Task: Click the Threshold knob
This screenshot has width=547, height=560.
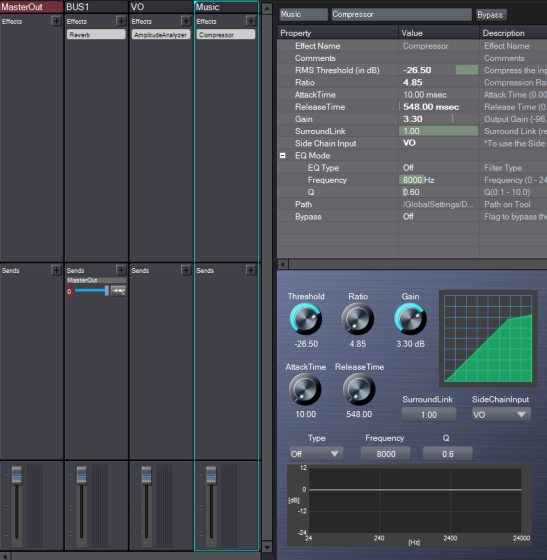Action: 306,319
